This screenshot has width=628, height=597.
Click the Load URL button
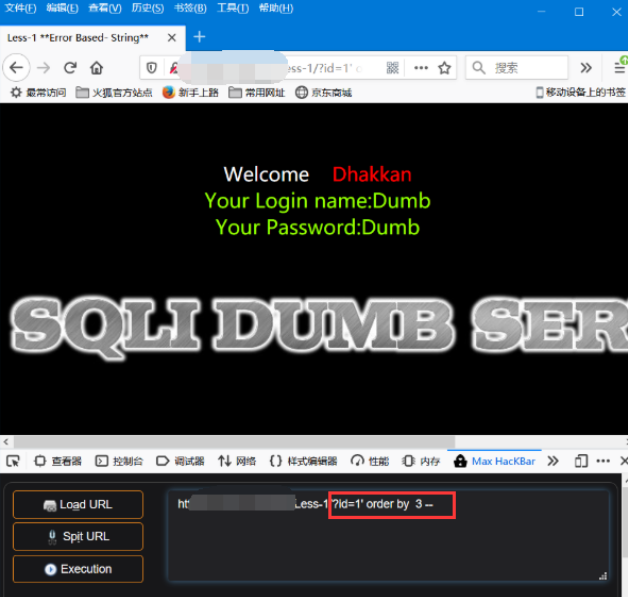point(78,505)
